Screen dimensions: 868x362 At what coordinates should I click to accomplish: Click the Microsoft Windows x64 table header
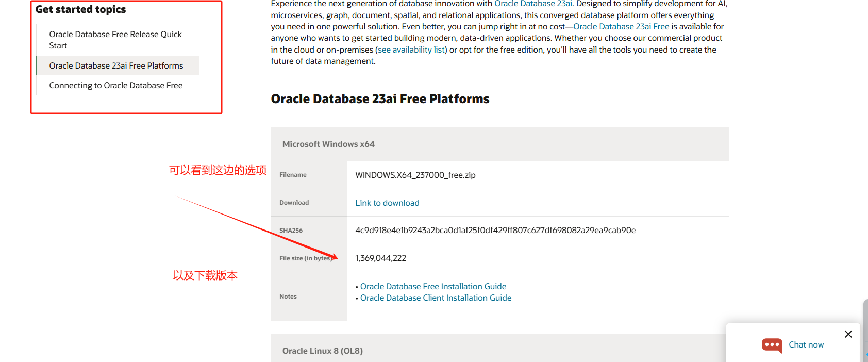[499, 144]
